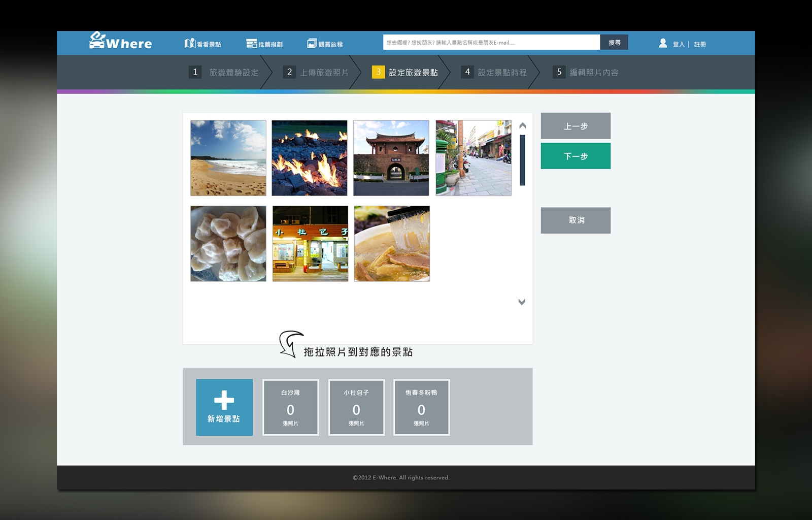Viewport: 812px width, 520px height.
Task: Jump to step 4 設定景點時程
Action: [x=494, y=73]
